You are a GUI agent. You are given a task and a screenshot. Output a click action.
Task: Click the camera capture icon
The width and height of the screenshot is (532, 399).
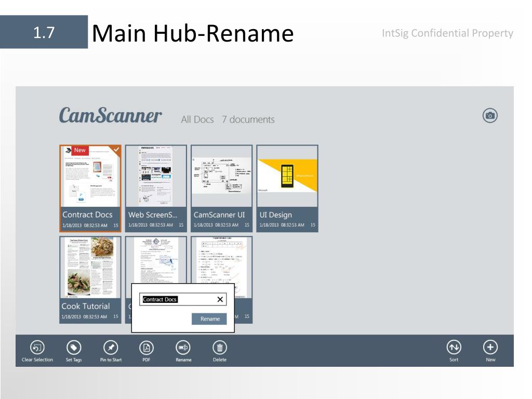pos(490,116)
